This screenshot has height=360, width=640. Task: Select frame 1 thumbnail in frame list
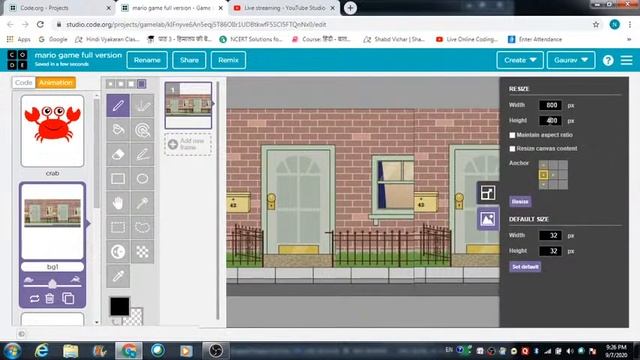(x=188, y=105)
